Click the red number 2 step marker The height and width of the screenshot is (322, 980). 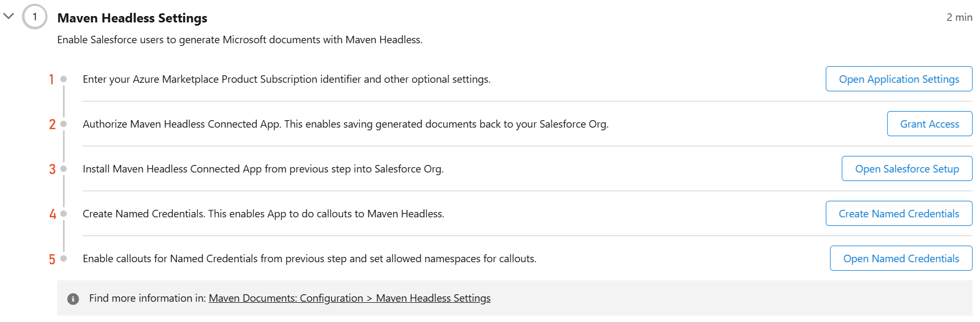click(52, 124)
